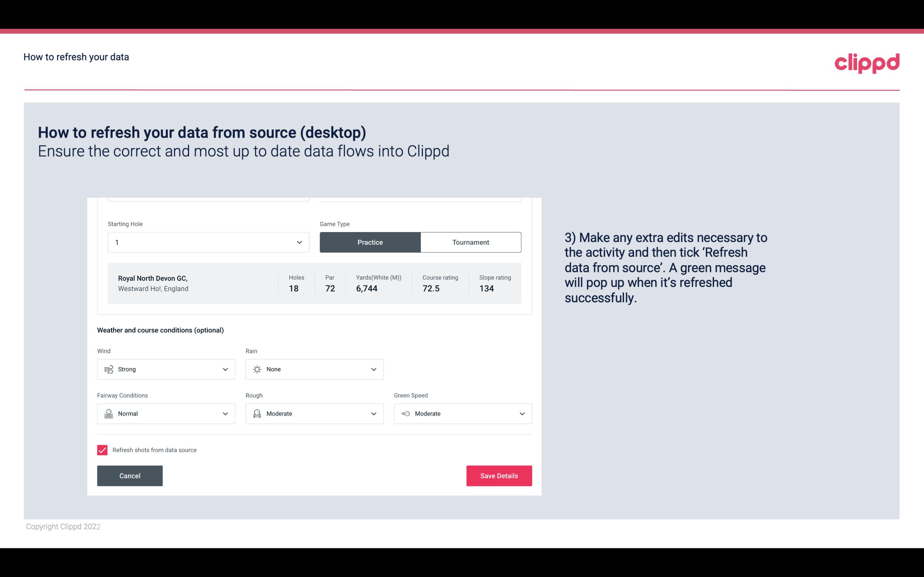Click the green speed icon
924x577 pixels.
pos(406,414)
